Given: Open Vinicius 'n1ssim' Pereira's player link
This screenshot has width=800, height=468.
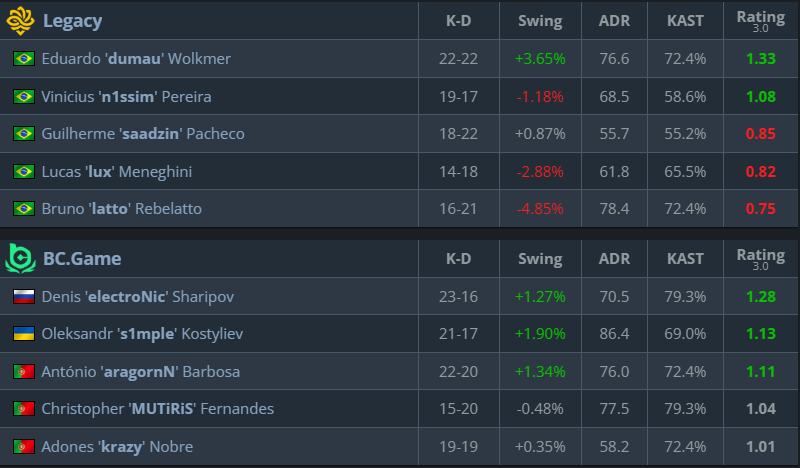Looking at the screenshot, I should point(126,97).
